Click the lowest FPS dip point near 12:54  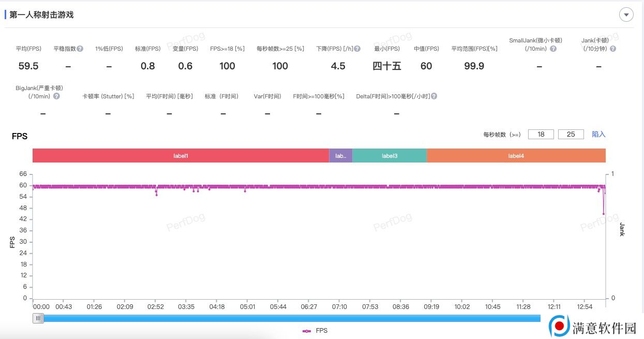pos(603,214)
